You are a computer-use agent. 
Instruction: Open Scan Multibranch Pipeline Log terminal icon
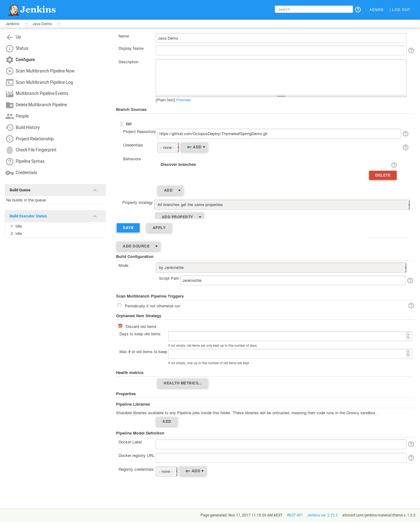click(10, 82)
